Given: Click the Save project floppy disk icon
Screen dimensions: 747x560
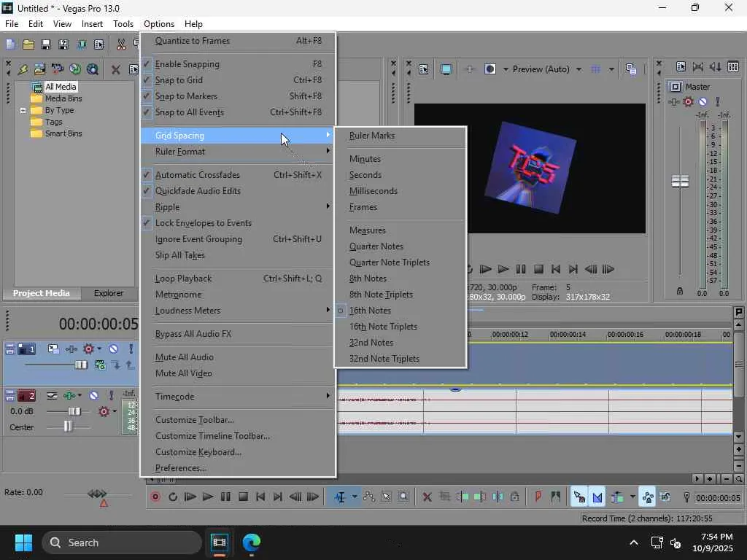Looking at the screenshot, I should (x=45, y=44).
